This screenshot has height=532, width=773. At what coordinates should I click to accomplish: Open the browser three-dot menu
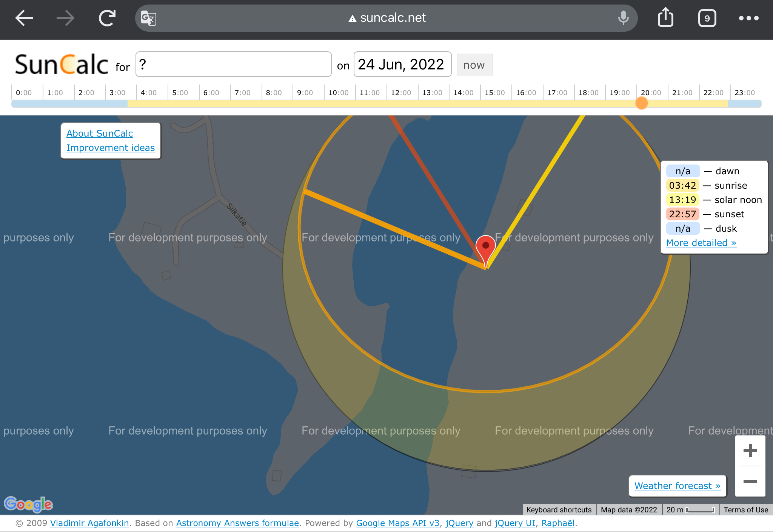pos(748,18)
